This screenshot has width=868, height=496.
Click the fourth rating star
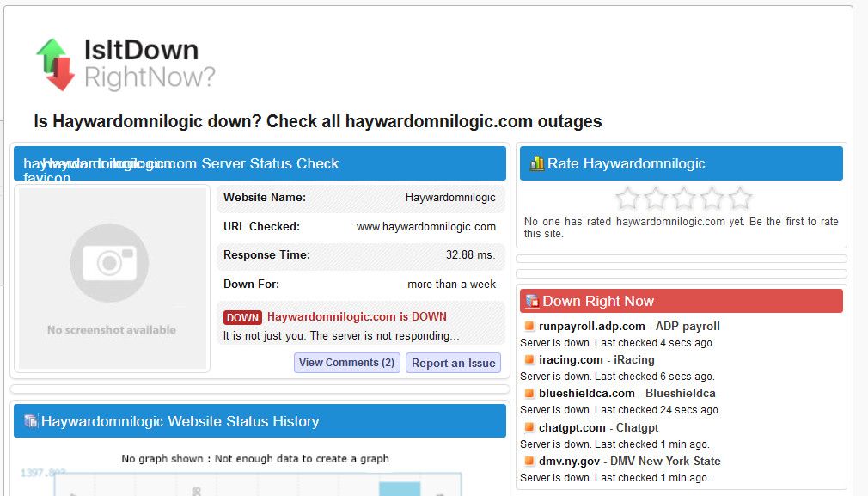(x=712, y=199)
